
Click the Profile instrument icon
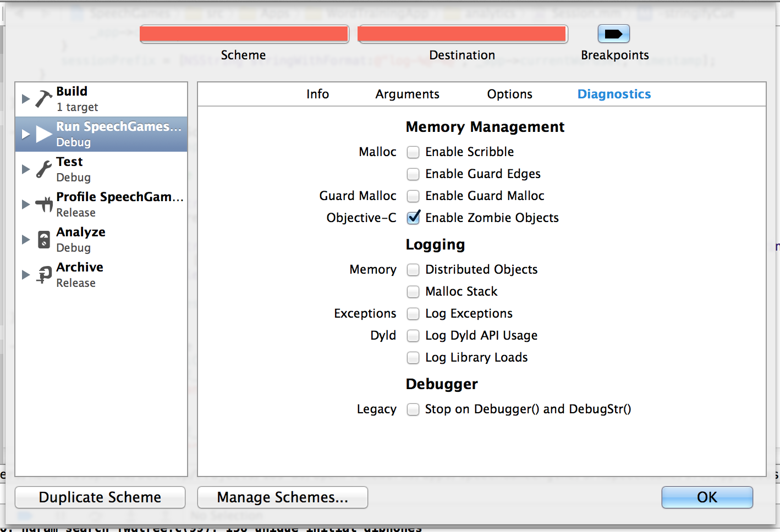point(44,204)
